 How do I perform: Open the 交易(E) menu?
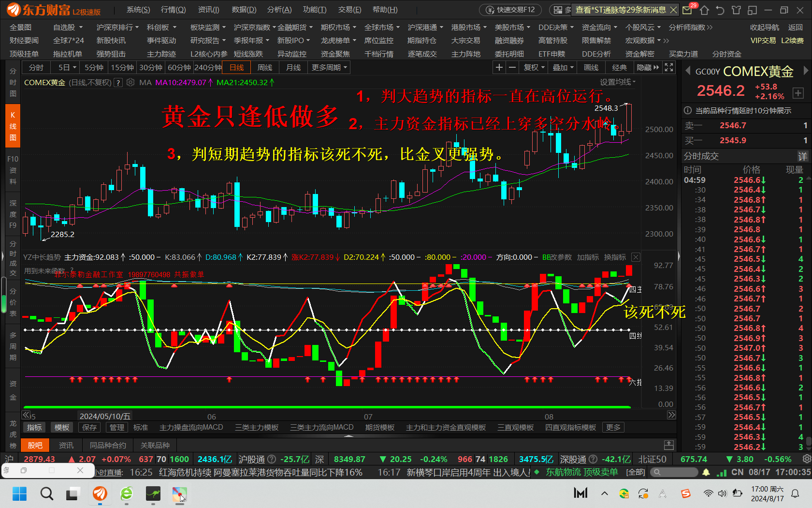click(349, 10)
